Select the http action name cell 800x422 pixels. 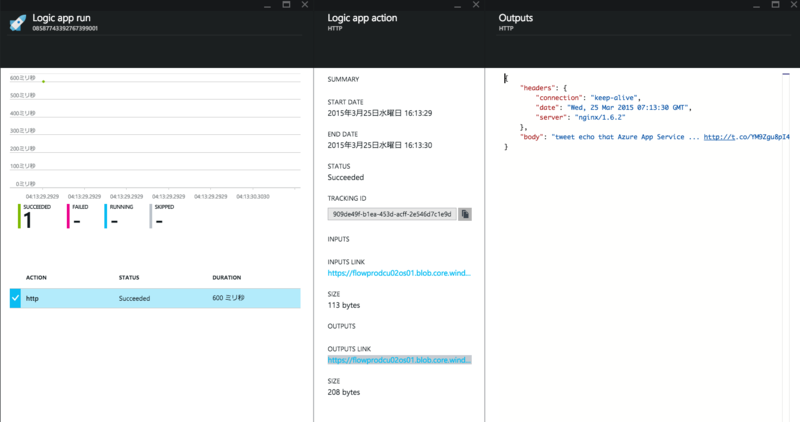coord(32,299)
